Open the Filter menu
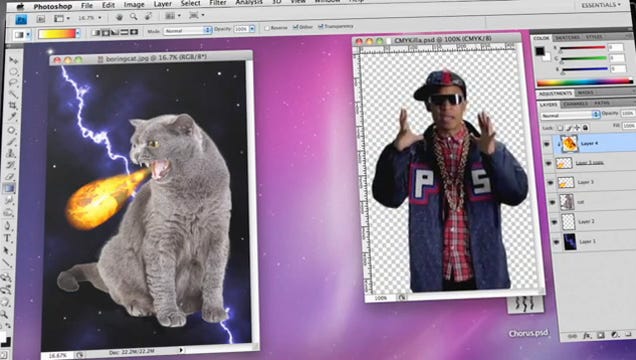Image resolution: width=636 pixels, height=360 pixels. 217,3
